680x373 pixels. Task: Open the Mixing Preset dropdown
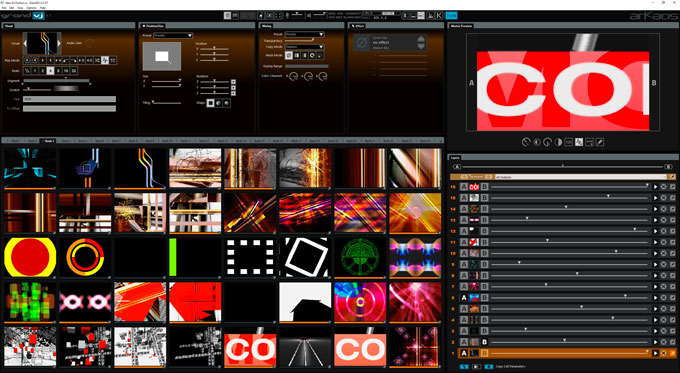click(x=304, y=34)
